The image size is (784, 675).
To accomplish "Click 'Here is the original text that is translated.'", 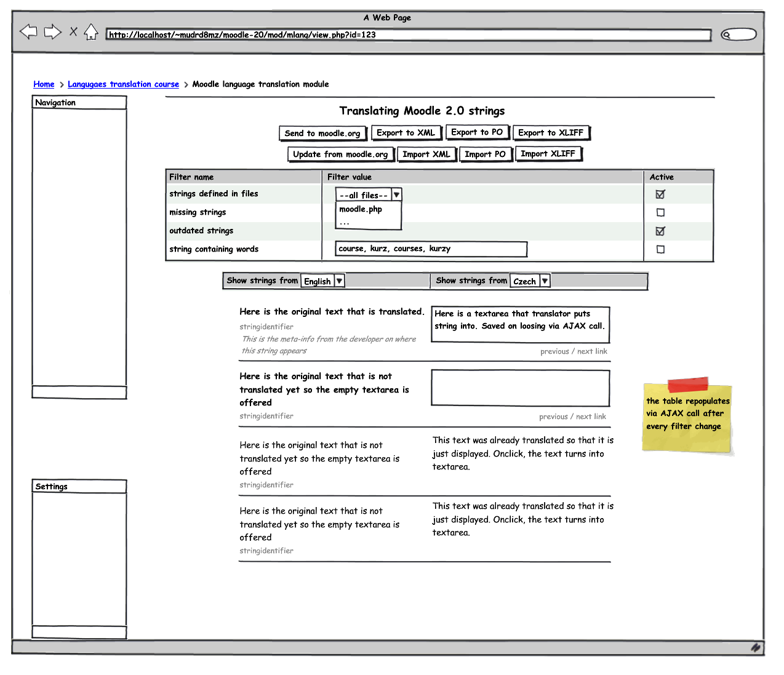I will pos(332,312).
